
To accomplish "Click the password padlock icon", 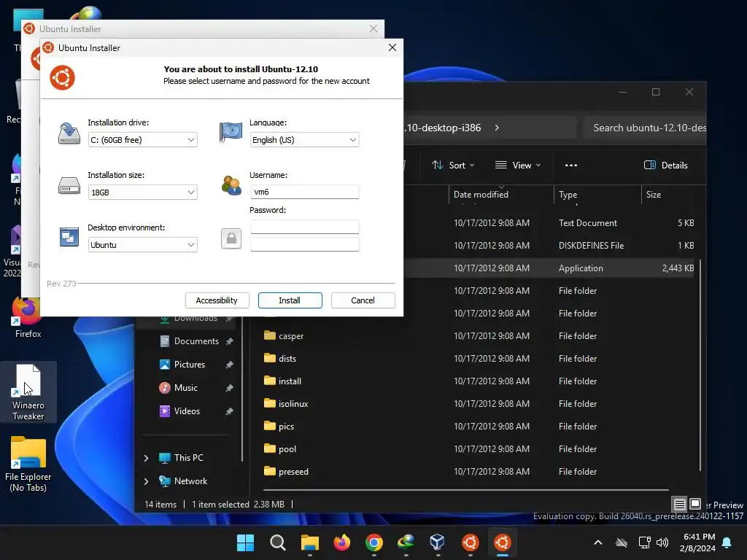I will coord(231,238).
